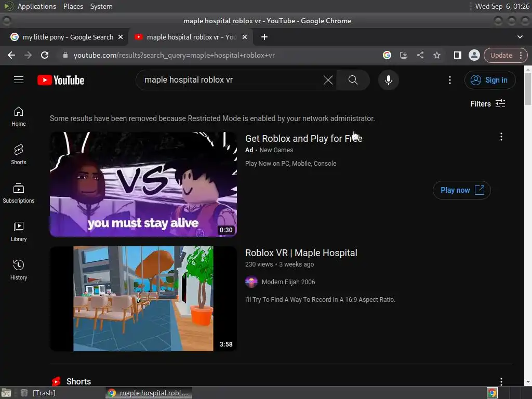Screen dimensions: 532x399
Task: Open the YouTube hamburger guide menu
Action: [x=19, y=80]
